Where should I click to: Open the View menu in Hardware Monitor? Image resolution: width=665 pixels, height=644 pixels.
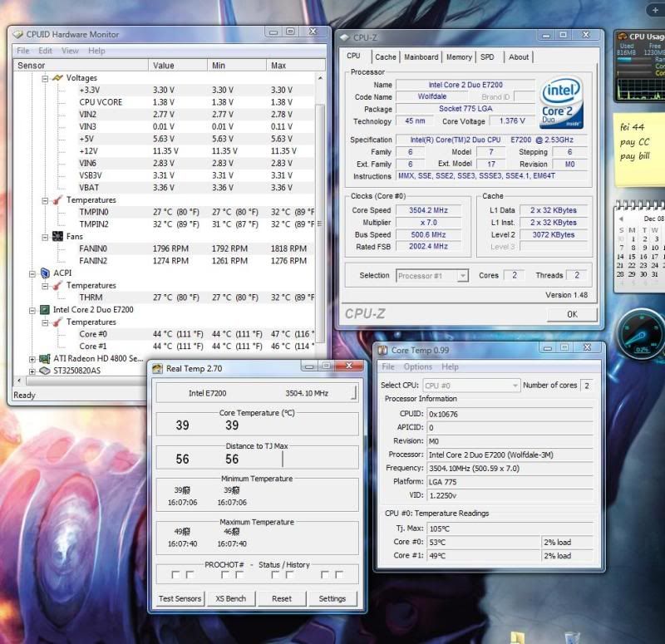coord(70,51)
